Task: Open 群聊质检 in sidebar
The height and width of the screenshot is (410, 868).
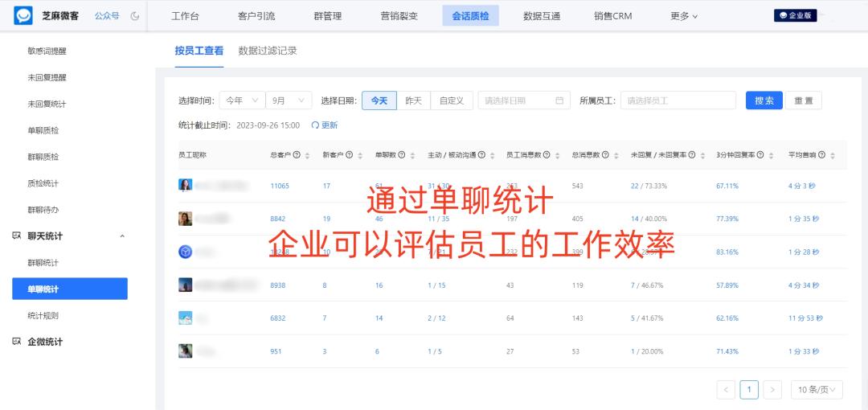Action: (43, 157)
